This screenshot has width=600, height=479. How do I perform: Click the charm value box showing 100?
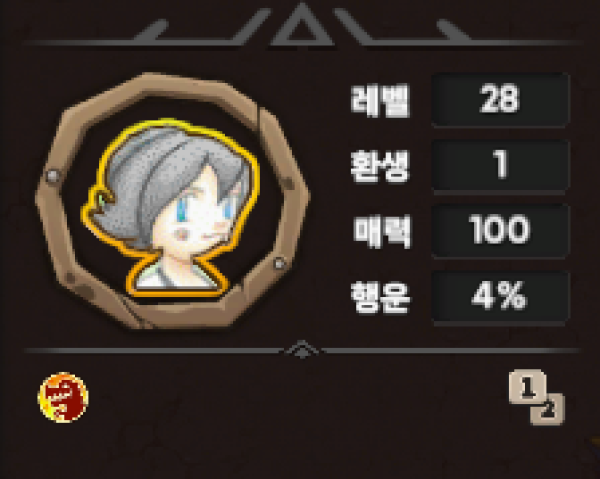[x=500, y=231]
